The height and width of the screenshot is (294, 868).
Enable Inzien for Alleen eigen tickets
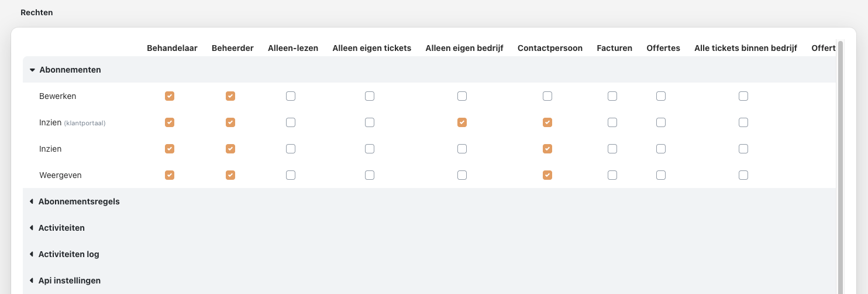[x=370, y=149]
